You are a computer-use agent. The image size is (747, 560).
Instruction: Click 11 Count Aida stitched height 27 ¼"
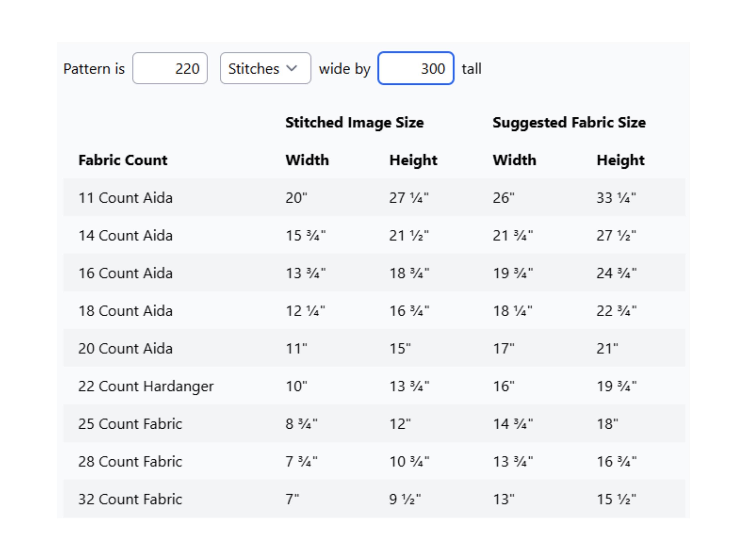[409, 198]
